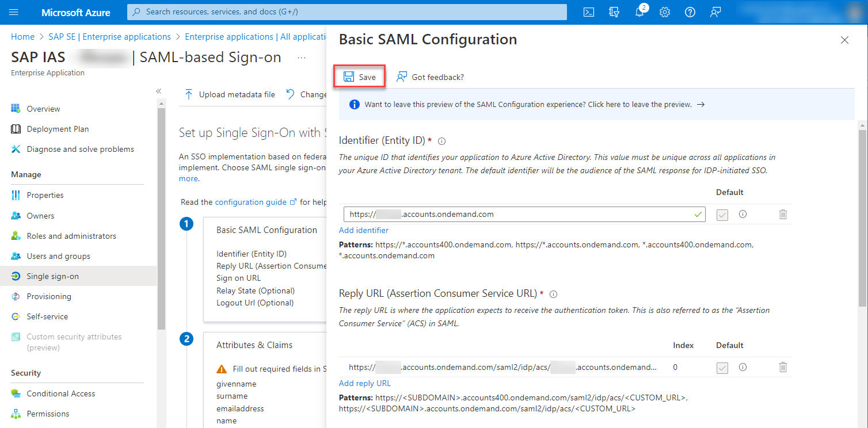The width and height of the screenshot is (868, 428).
Task: Open the feedback icon in the top bar
Action: point(715,12)
